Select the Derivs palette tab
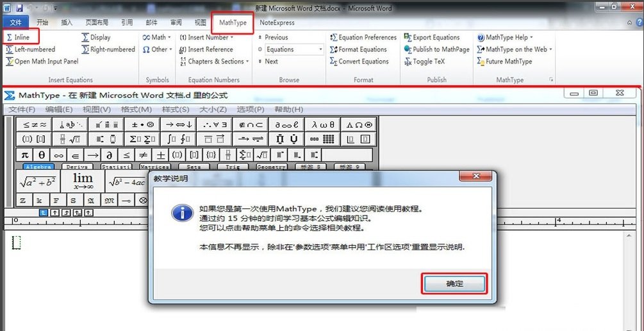The height and width of the screenshot is (331, 644). 77,167
